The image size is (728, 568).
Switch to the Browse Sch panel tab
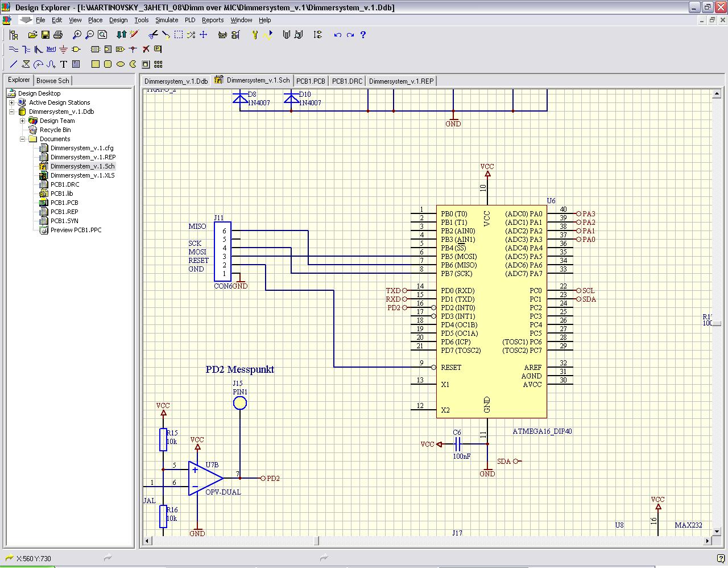pos(52,80)
